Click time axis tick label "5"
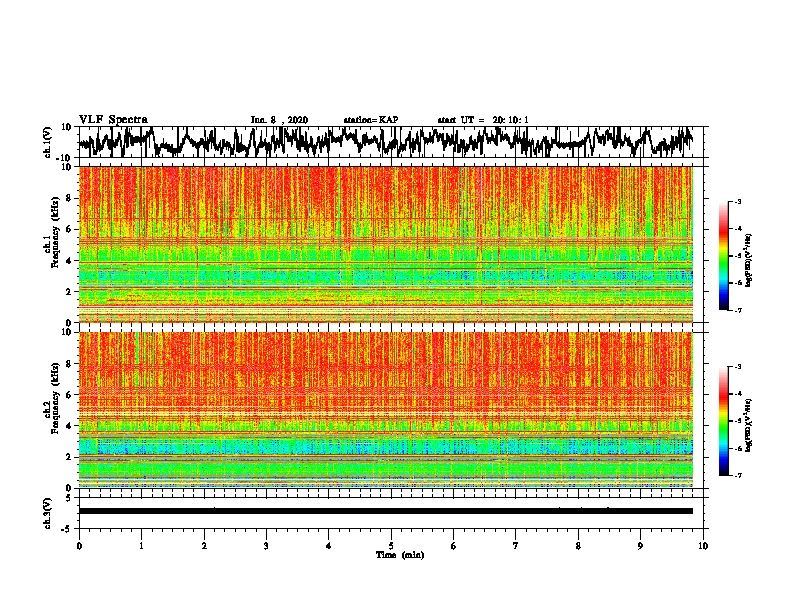Viewport: 792px width, 612px height. point(391,546)
